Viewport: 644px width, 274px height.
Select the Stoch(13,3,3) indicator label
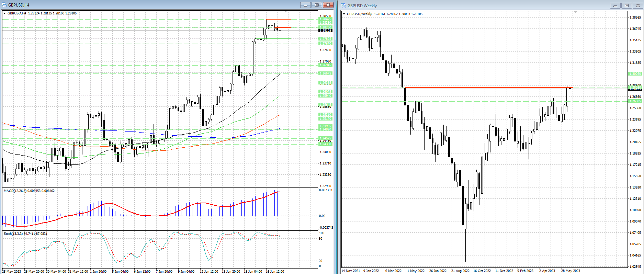pos(25,234)
